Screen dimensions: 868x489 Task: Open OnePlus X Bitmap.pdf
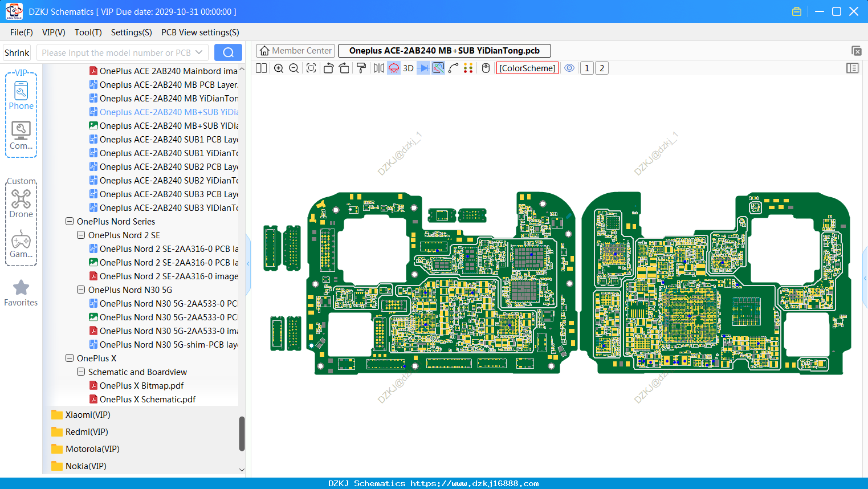(x=136, y=385)
